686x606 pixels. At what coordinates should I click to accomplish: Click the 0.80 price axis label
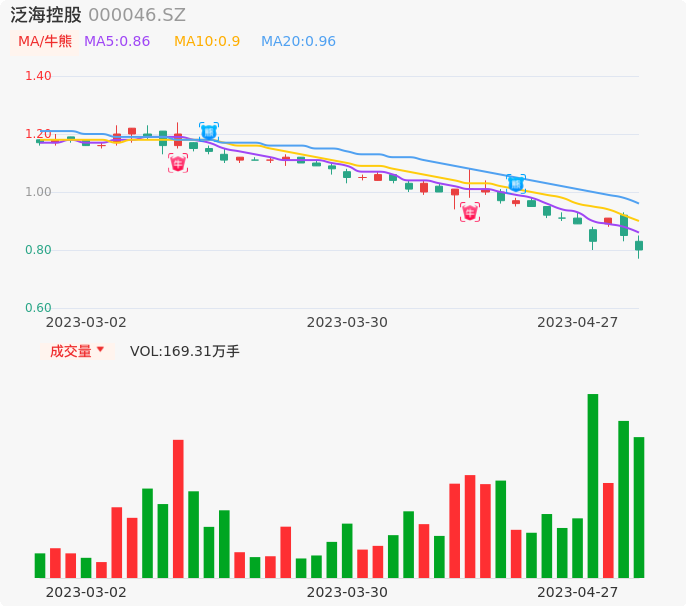[38, 250]
